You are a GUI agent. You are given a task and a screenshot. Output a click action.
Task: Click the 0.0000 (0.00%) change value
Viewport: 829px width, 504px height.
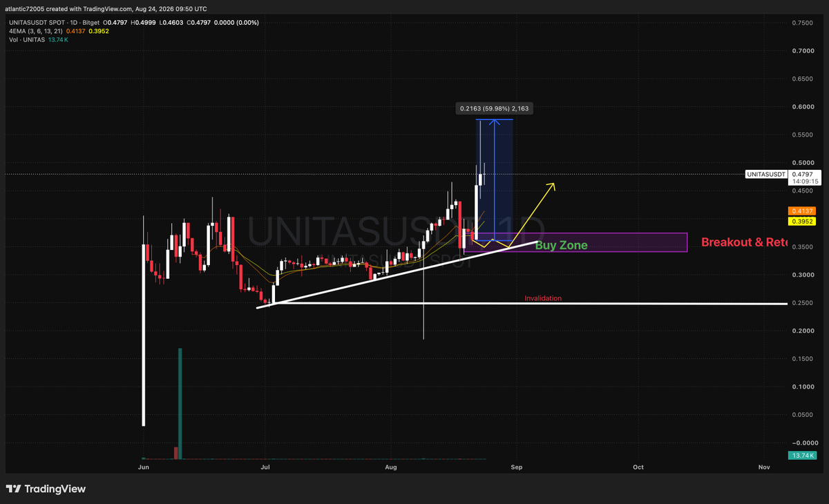(x=238, y=22)
